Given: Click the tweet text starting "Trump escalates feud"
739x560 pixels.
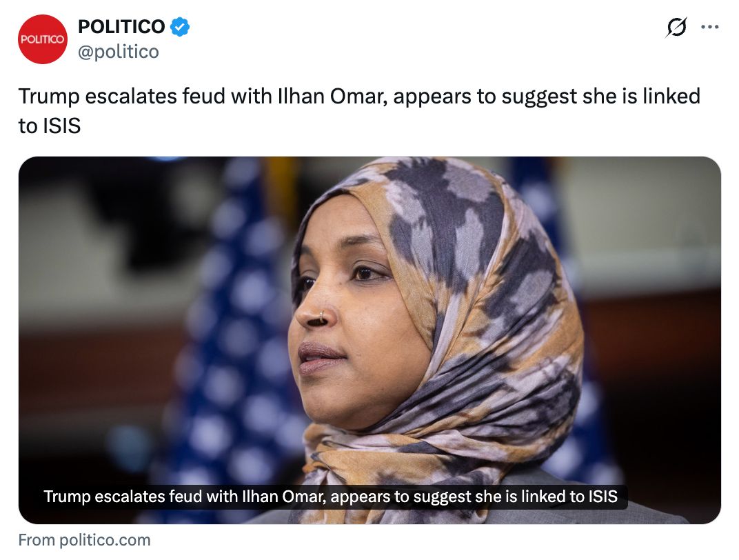Looking at the screenshot, I should pos(359,111).
